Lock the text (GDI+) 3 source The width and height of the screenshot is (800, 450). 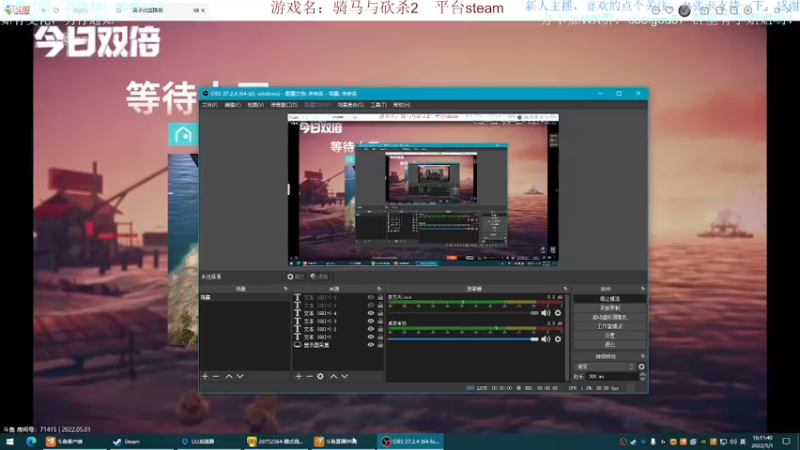380,321
